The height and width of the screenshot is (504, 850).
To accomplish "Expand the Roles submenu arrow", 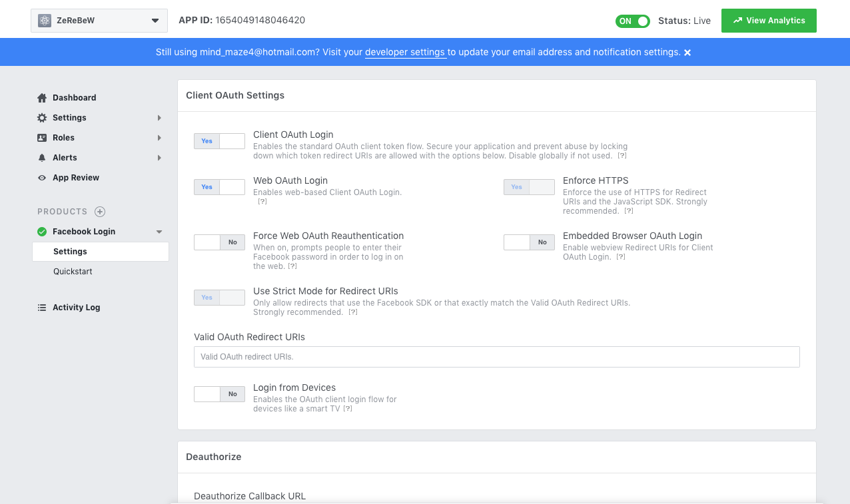I will pos(159,138).
